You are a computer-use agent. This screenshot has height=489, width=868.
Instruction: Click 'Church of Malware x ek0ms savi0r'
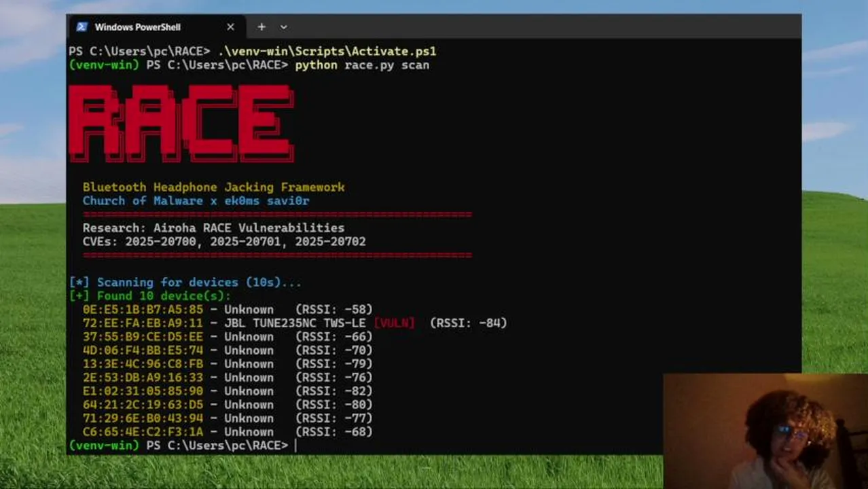196,201
